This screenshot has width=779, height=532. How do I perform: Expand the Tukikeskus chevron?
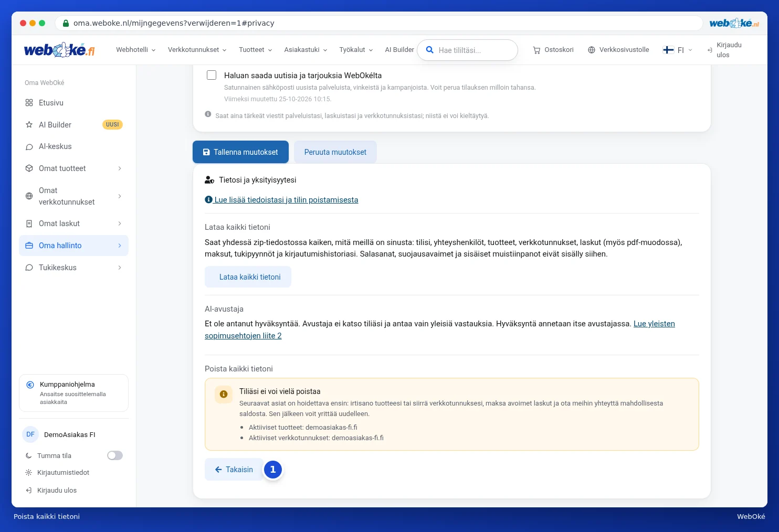pyautogui.click(x=120, y=268)
